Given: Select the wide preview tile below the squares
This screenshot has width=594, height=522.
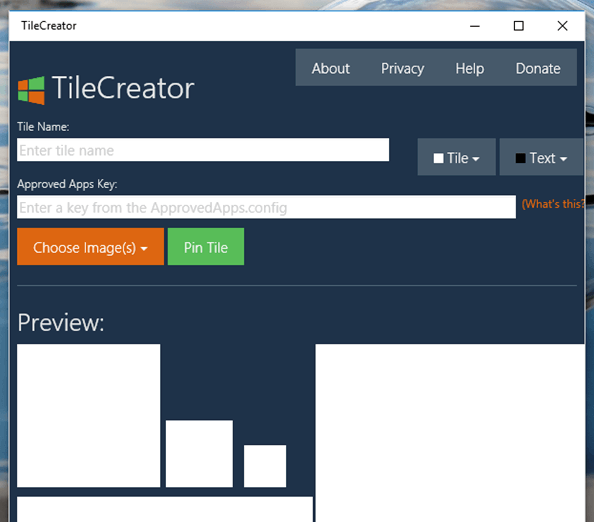Looking at the screenshot, I should tap(165, 509).
